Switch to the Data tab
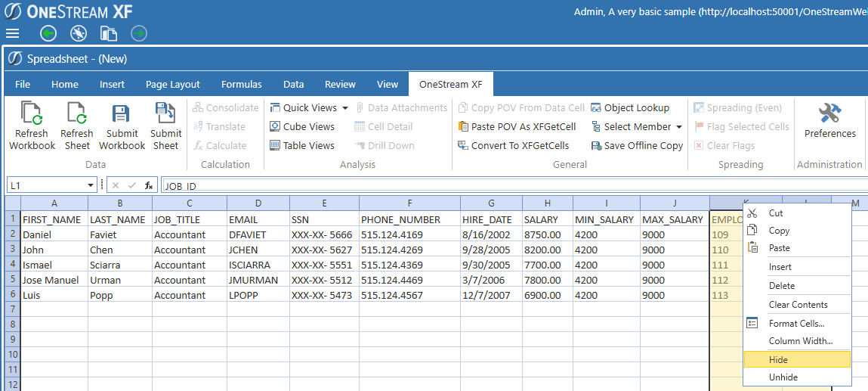868x391 pixels. [293, 84]
